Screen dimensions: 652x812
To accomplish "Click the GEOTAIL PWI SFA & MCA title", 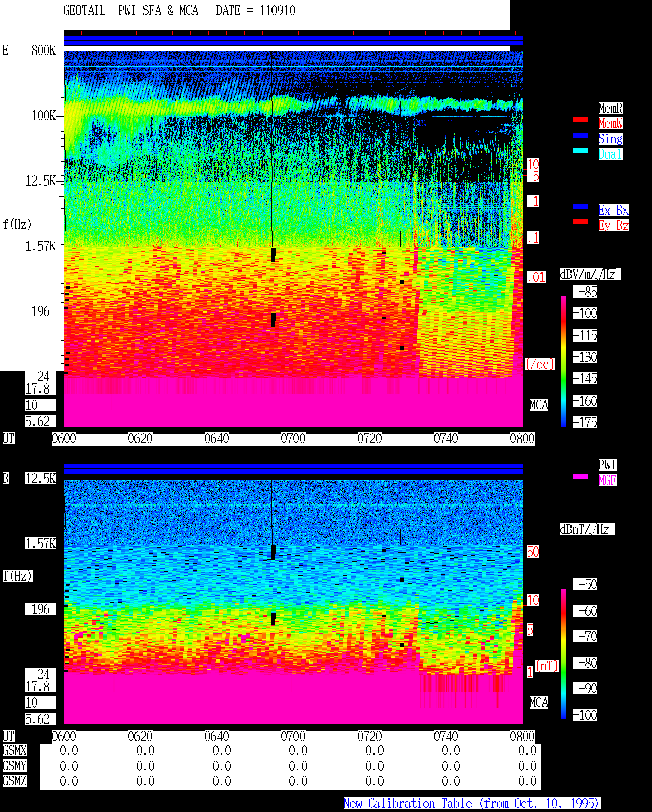I will pyautogui.click(x=130, y=11).
